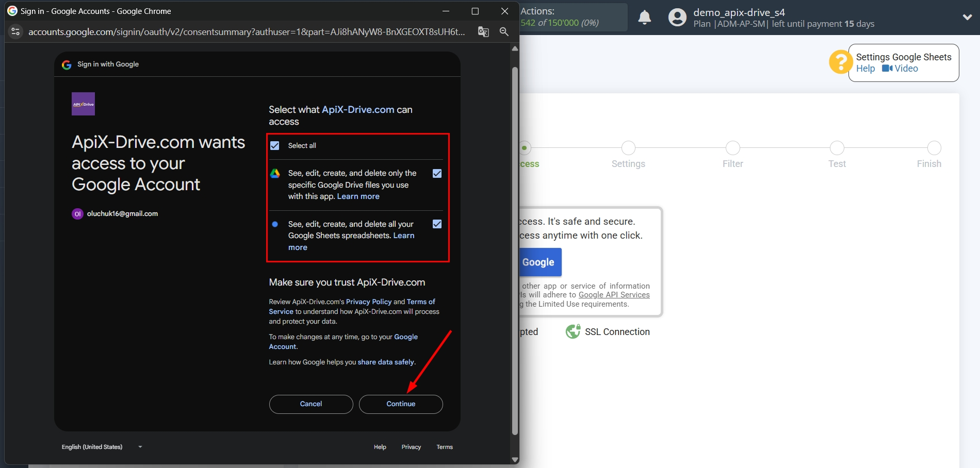This screenshot has width=980, height=468.
Task: Click the SSL Connection globe icon
Action: point(573,331)
